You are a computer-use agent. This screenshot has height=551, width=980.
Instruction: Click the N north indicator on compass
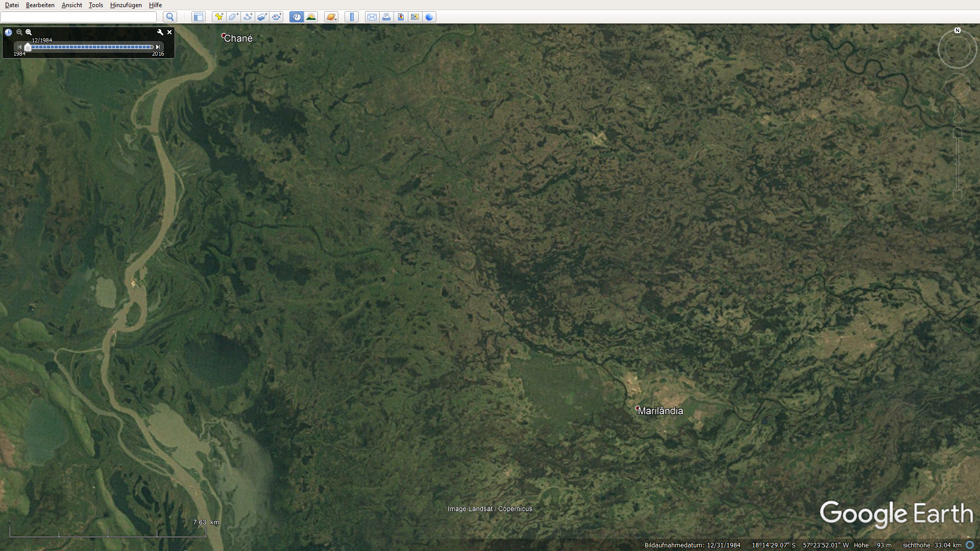[x=958, y=31]
